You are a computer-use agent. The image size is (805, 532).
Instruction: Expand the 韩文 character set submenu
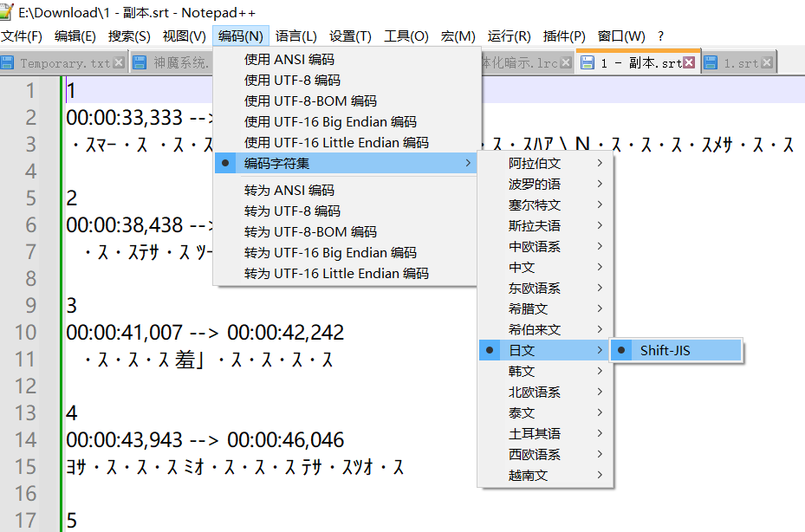(x=522, y=372)
